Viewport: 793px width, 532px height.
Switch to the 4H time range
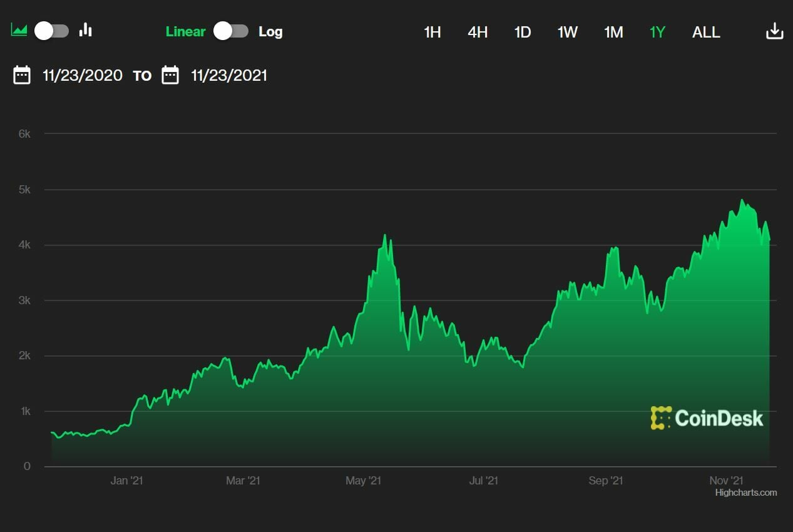478,32
